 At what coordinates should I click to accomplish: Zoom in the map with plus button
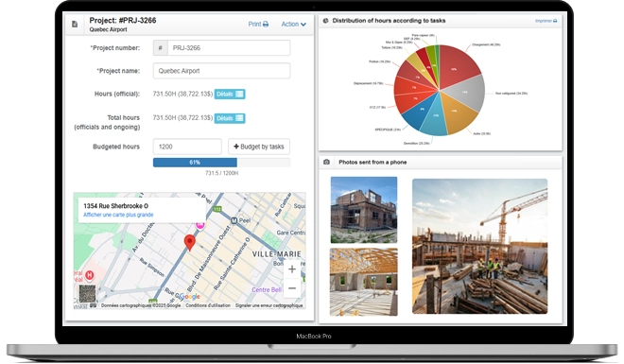pyautogui.click(x=292, y=269)
